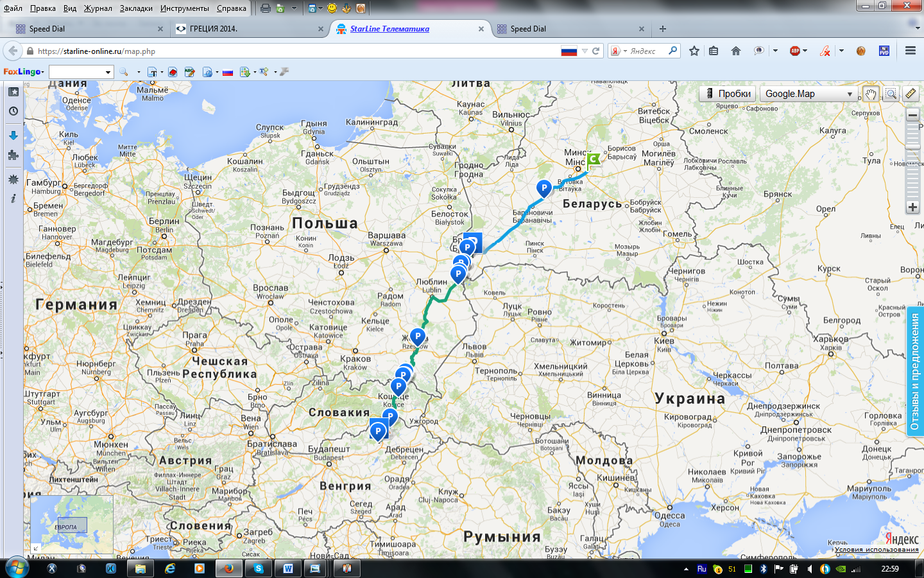Select the ruler distance measuring tool
This screenshot has width=924, height=578.
click(x=911, y=94)
